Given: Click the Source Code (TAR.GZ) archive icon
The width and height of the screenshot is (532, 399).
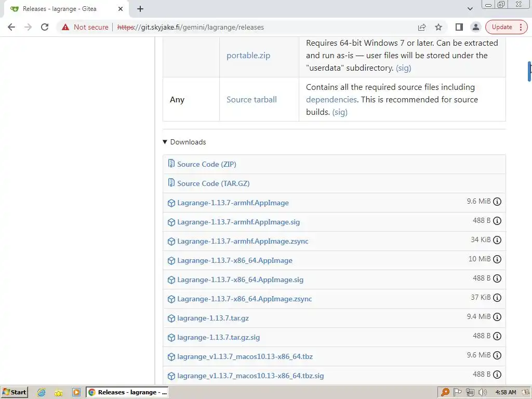Looking at the screenshot, I should (x=171, y=183).
